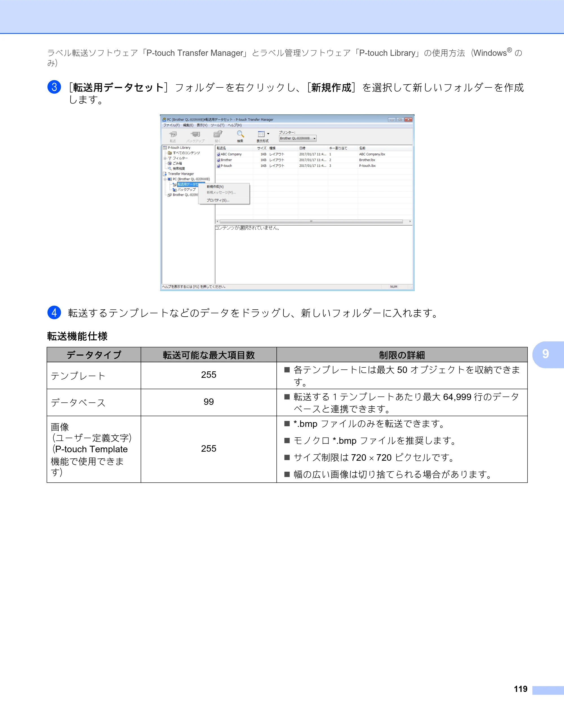Viewport: 564px width, 728px height.
Task: Open the ファイル(F) menu
Action: pos(171,125)
